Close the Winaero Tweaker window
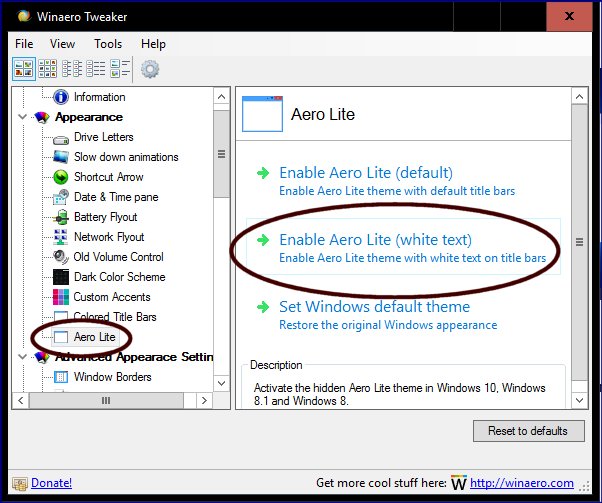 (x=569, y=16)
